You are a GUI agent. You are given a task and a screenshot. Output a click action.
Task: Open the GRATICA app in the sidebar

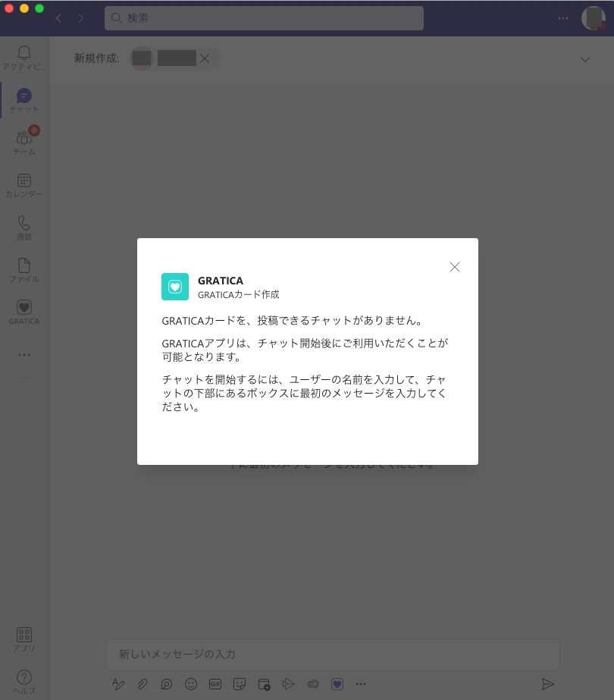[x=24, y=312]
